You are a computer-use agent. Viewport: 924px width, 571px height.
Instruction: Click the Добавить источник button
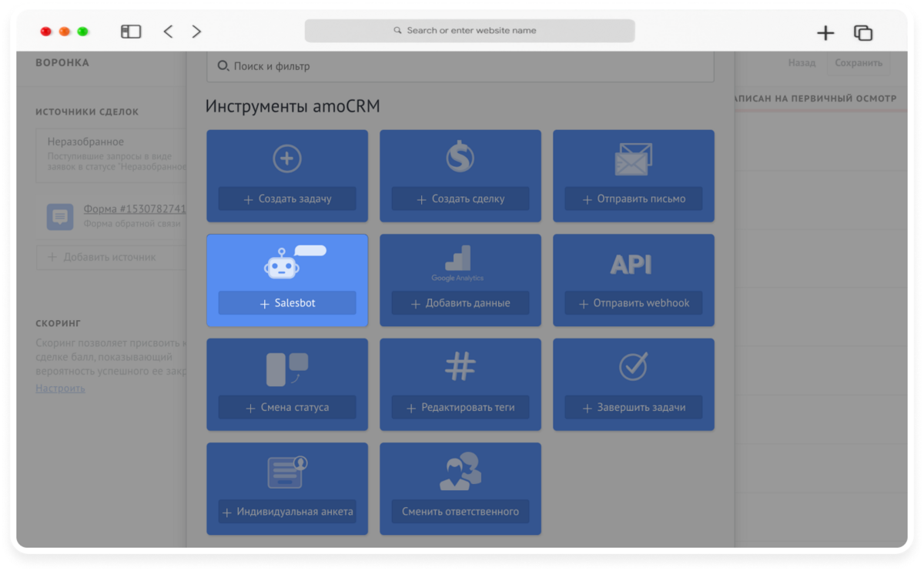click(x=112, y=257)
